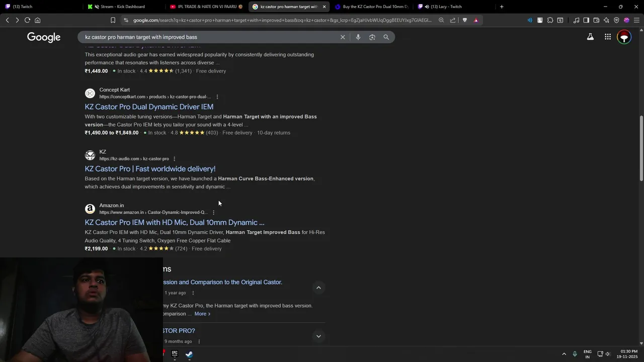
Task: Go back to the previous page
Action: click(x=7, y=20)
